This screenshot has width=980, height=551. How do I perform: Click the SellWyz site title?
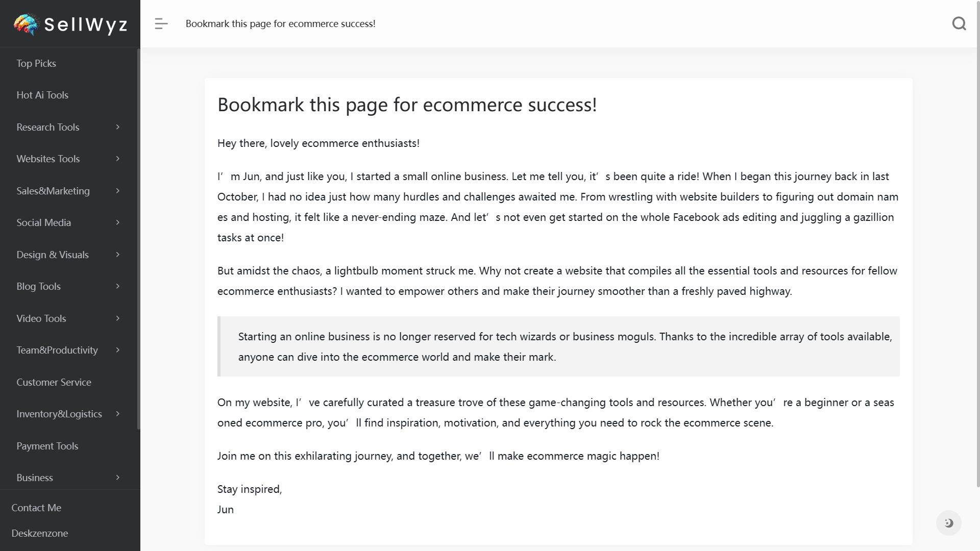86,24
